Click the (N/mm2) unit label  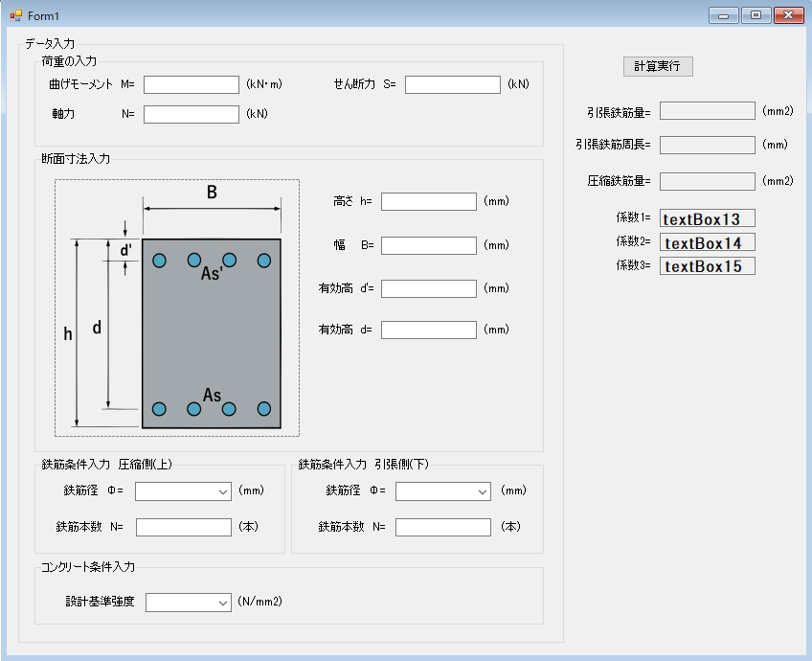(x=259, y=602)
